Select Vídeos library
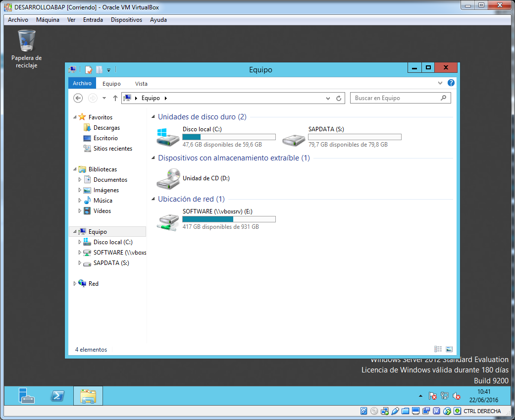515x420 pixels. (x=102, y=211)
